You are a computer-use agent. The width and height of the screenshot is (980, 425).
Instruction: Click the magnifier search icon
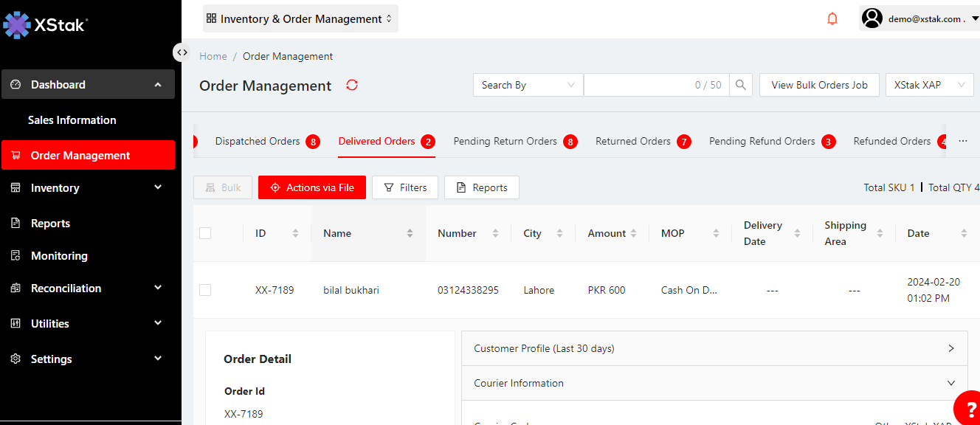pos(741,85)
